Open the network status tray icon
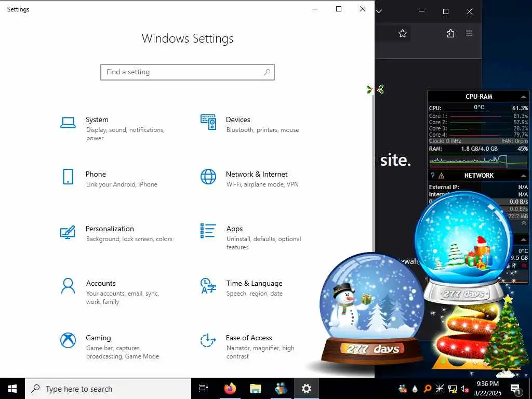Image resolution: width=532 pixels, height=399 pixels. pos(453,389)
